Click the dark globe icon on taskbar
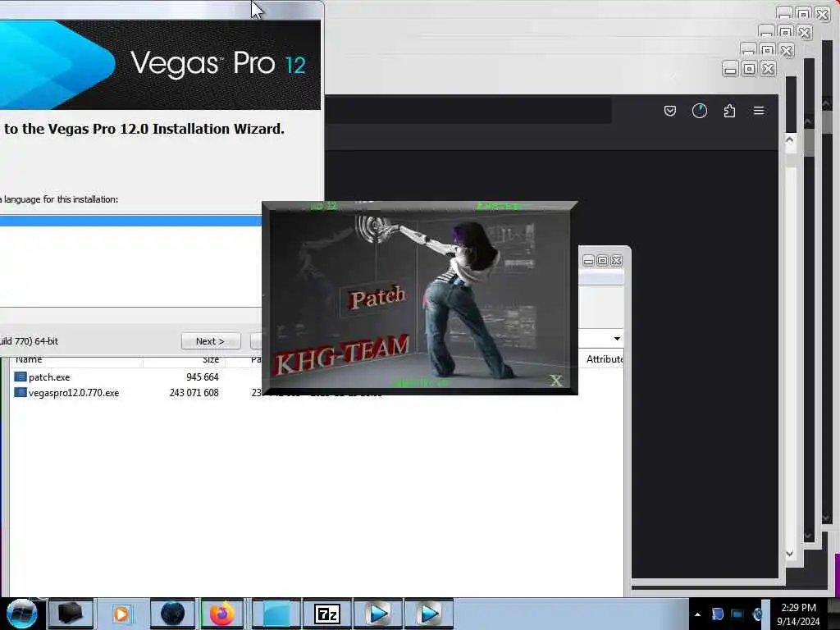840x630 pixels. point(172,614)
